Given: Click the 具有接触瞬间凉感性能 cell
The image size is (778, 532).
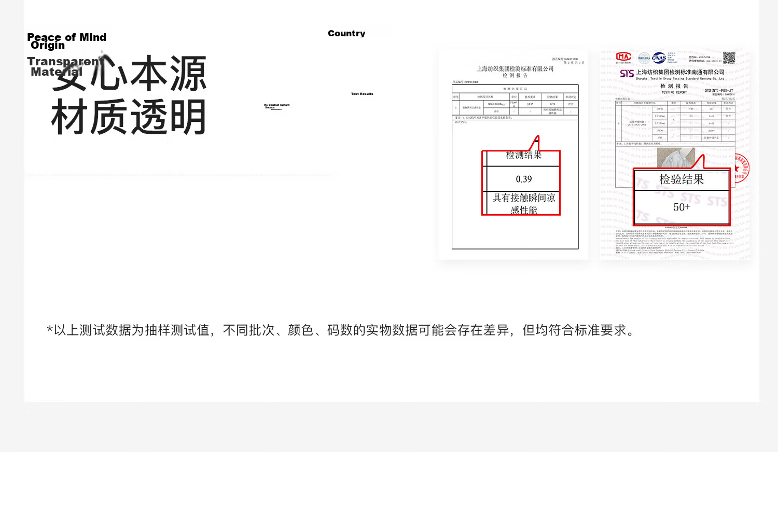Looking at the screenshot, I should 524,203.
